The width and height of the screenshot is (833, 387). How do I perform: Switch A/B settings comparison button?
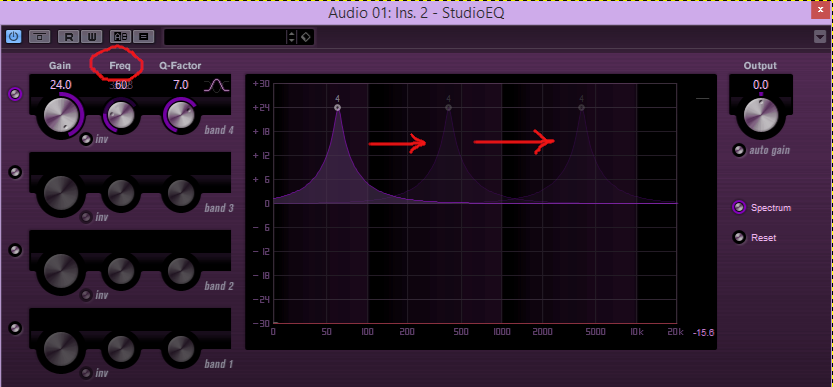tap(121, 37)
